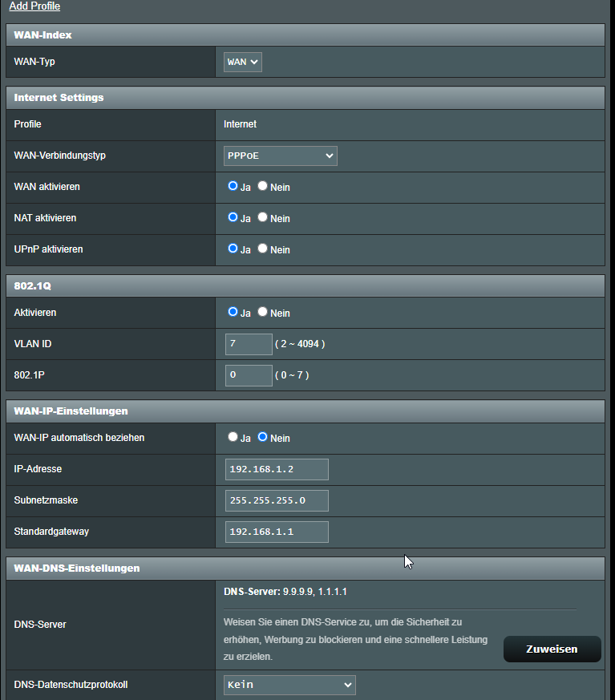The height and width of the screenshot is (700, 615).
Task: Select Ja for NAT aktivieren
Action: [233, 217]
